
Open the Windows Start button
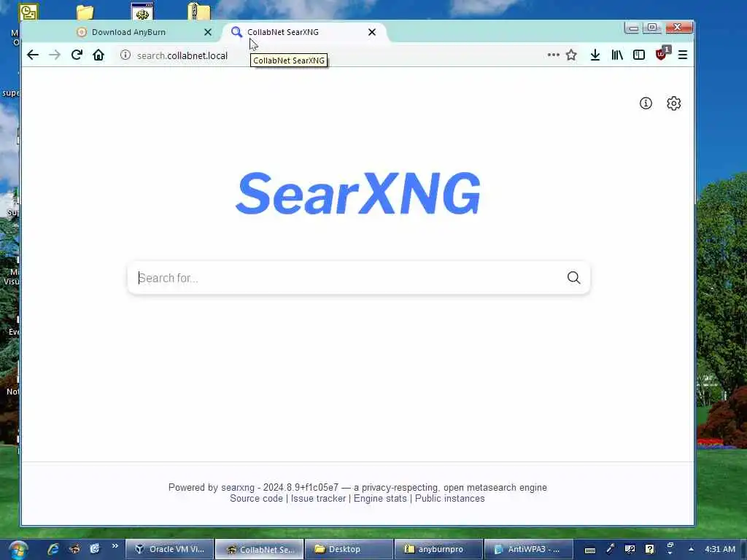pos(18,550)
